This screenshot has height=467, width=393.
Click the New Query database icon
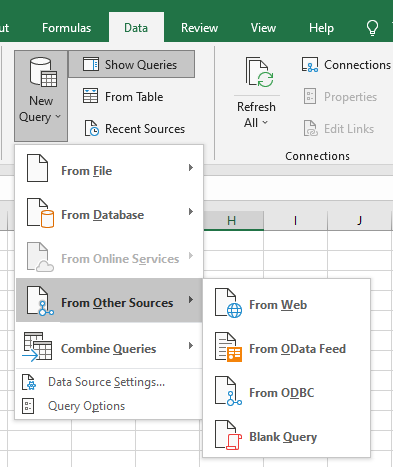point(43,72)
